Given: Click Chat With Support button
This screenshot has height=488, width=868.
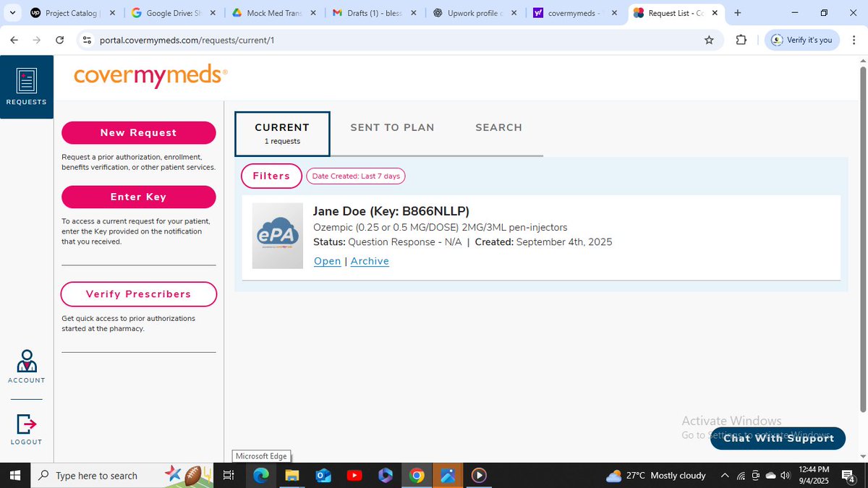Looking at the screenshot, I should 778,438.
